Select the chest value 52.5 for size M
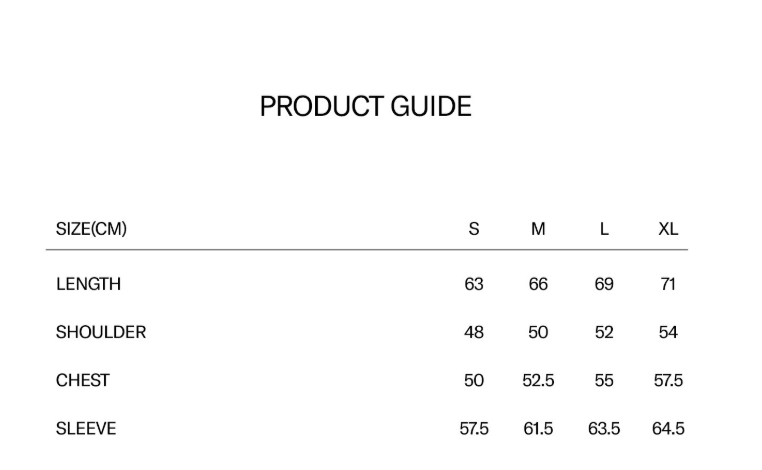Screen dimensions: 762x470 [x=538, y=380]
